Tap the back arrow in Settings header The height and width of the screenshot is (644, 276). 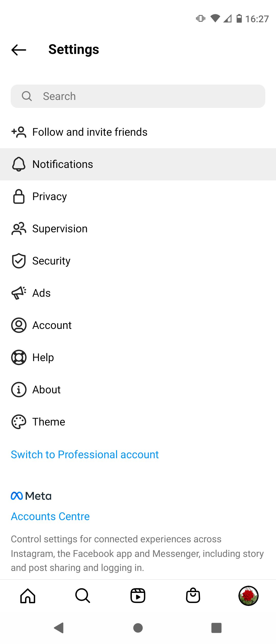pyautogui.click(x=19, y=50)
